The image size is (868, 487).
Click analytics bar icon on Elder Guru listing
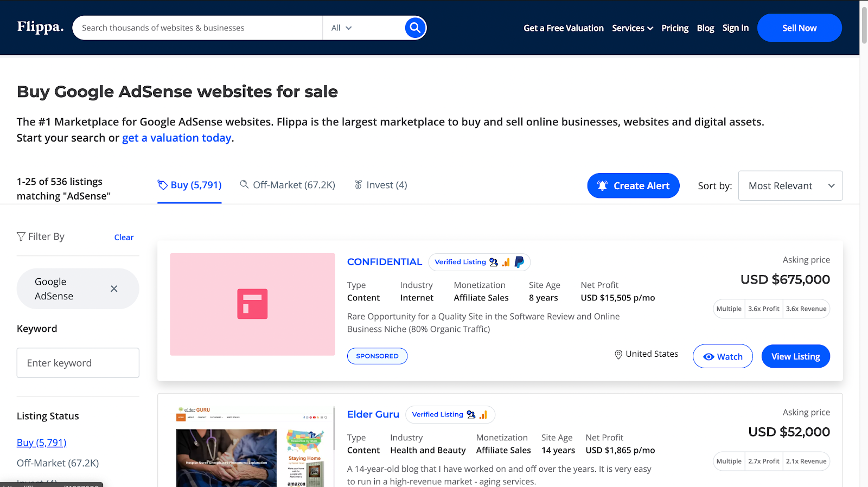point(483,414)
